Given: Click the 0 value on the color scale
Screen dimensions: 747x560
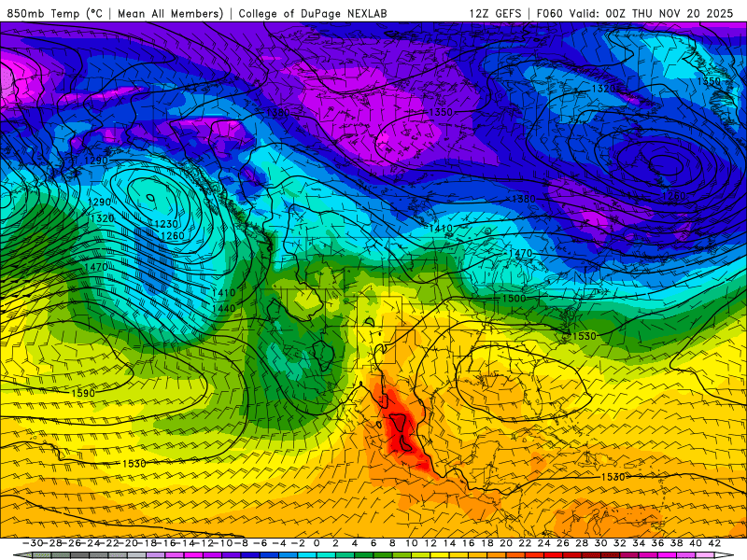Looking at the screenshot, I should pyautogui.click(x=317, y=543).
